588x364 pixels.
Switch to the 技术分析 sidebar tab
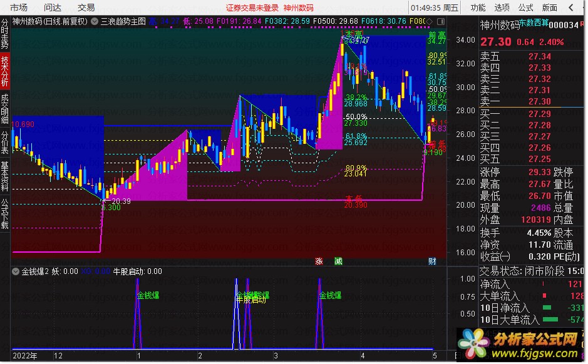point(4,71)
